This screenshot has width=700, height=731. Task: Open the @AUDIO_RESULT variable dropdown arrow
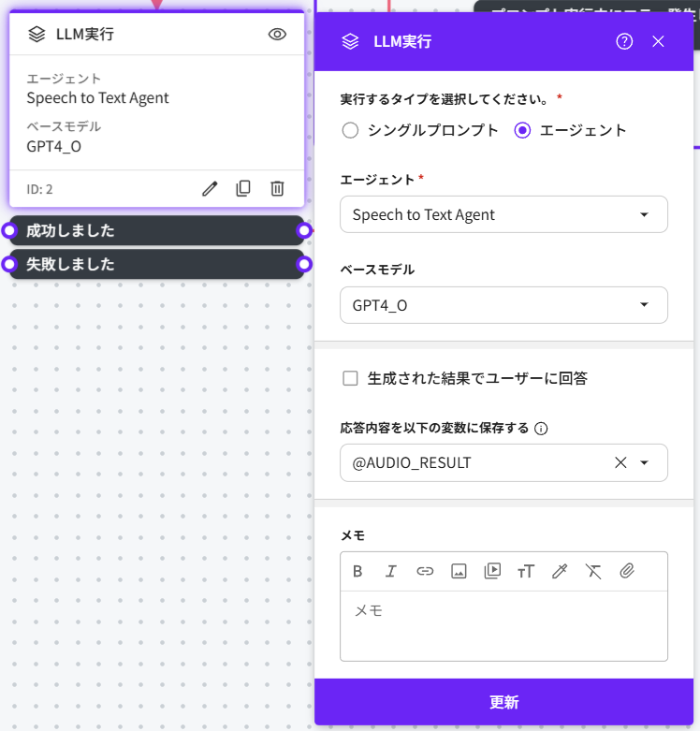644,462
